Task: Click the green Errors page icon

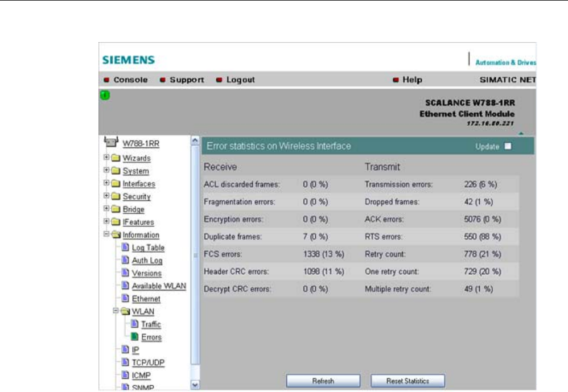Action: coord(135,337)
